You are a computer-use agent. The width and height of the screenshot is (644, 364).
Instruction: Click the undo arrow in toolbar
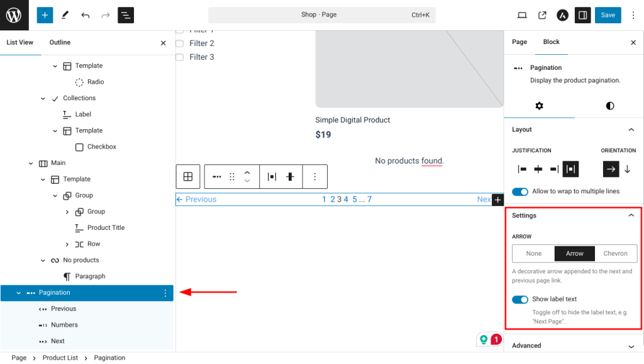click(86, 15)
